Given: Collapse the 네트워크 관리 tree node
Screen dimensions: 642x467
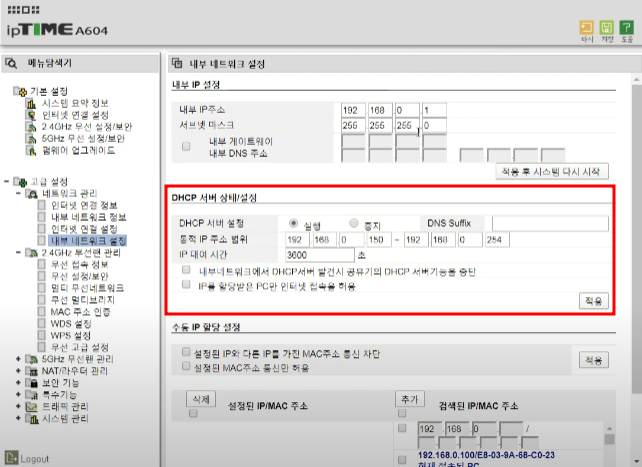Looking at the screenshot, I should click(18, 193).
